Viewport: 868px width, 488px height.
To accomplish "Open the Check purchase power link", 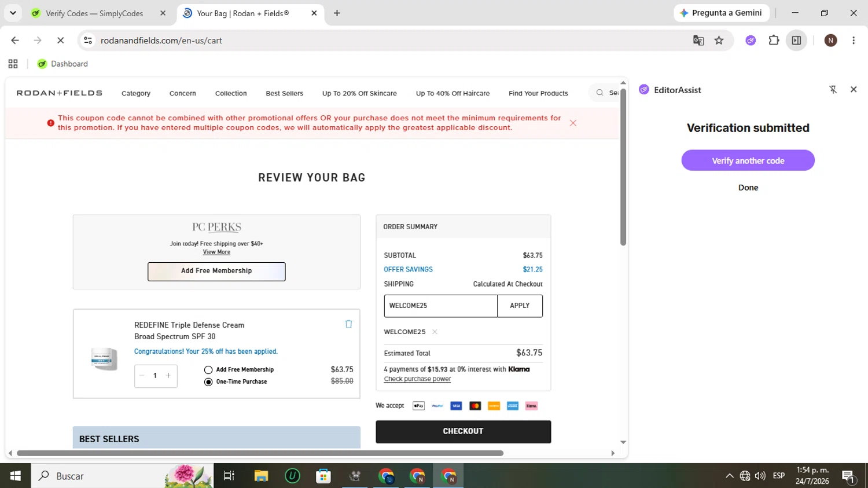I will [x=417, y=379].
